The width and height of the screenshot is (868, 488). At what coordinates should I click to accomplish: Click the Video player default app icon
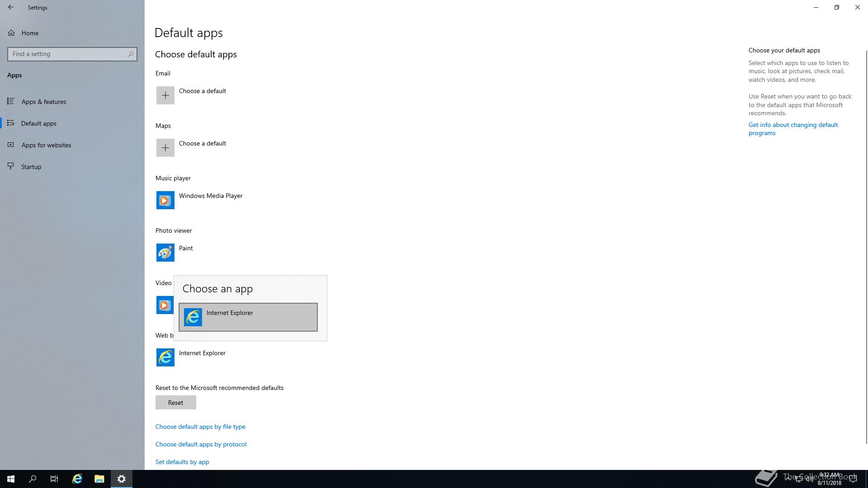[x=165, y=305]
